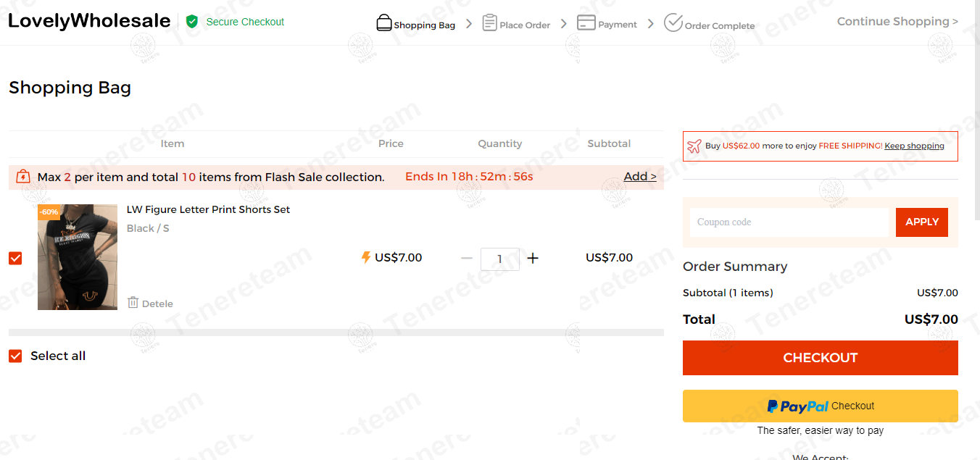The height and width of the screenshot is (460, 980).
Task: Increase quantity with the plus button
Action: coord(533,258)
